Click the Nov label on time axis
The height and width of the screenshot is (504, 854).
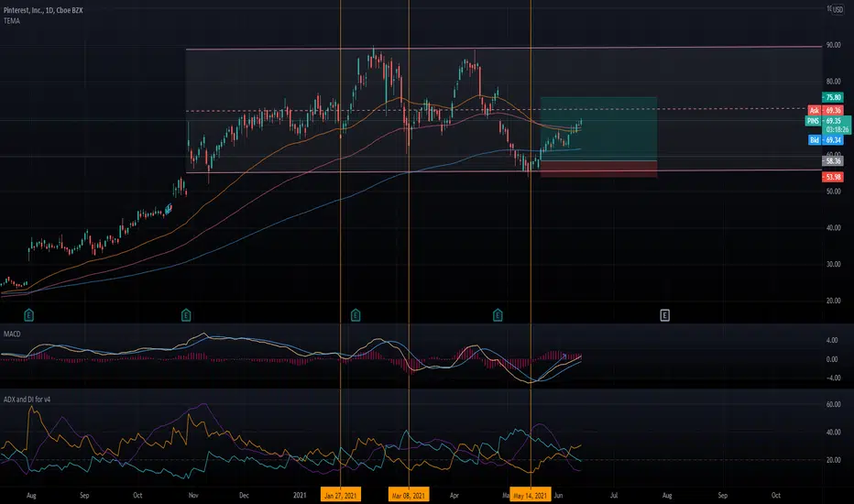(x=192, y=495)
